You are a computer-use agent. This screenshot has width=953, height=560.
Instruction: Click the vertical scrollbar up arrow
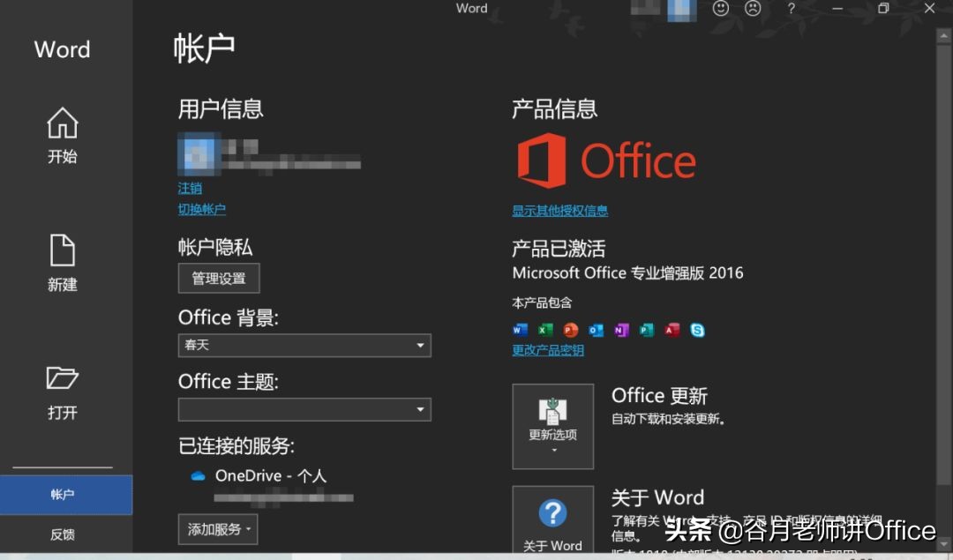pyautogui.click(x=944, y=35)
